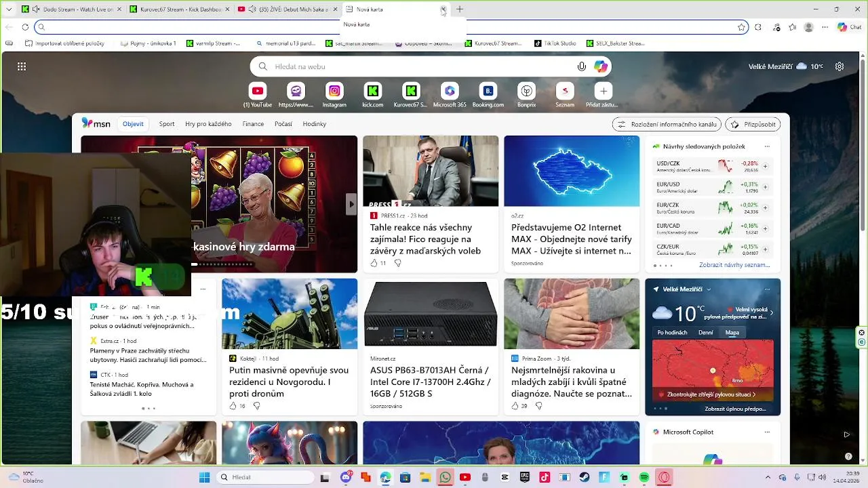
Task: Open Microsoft Copilot card options menu
Action: tap(767, 432)
